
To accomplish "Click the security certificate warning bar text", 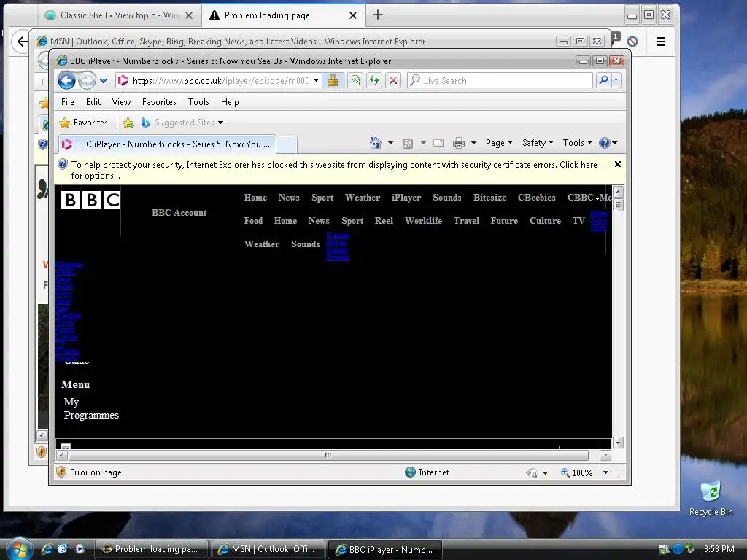I will tap(334, 170).
